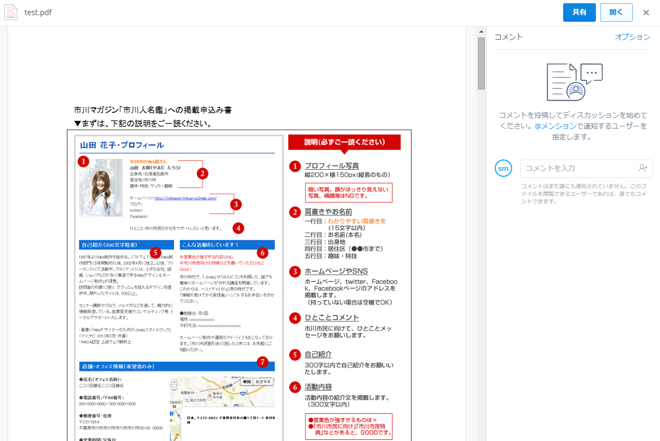This screenshot has width=660, height=441.
Task: Click the mention user icon in comment box
Action: click(x=642, y=168)
